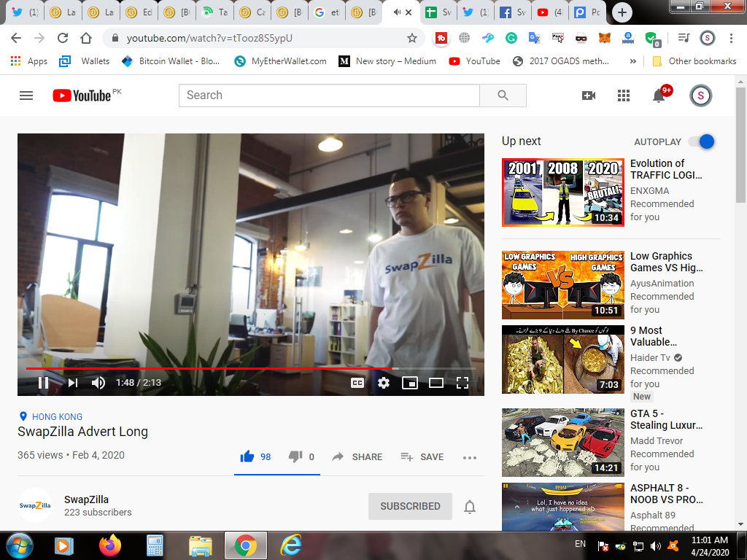
Task: Open YouTube bookmark in bar
Action: (475, 61)
